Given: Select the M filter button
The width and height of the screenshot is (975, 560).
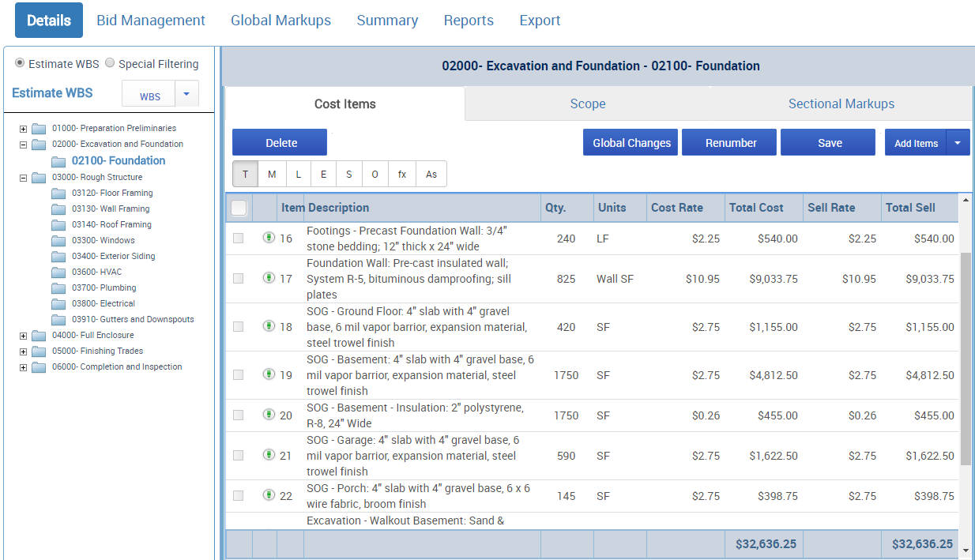Looking at the screenshot, I should pos(272,175).
